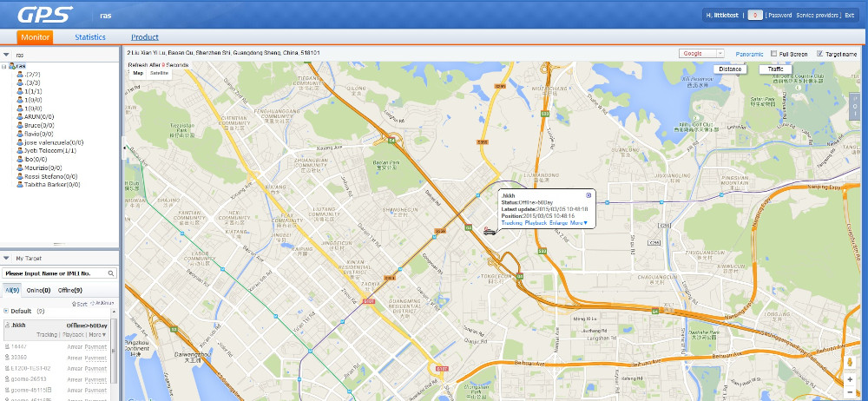The image size is (868, 401).
Task: Switch to the Statistics tab
Action: (x=90, y=37)
